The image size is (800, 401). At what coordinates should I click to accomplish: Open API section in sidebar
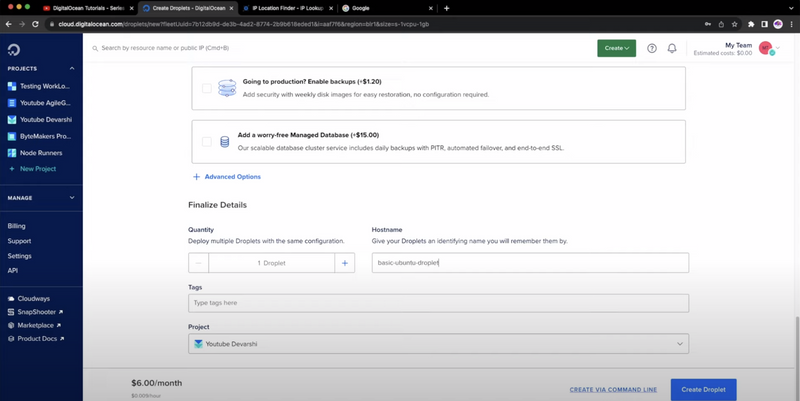[13, 270]
